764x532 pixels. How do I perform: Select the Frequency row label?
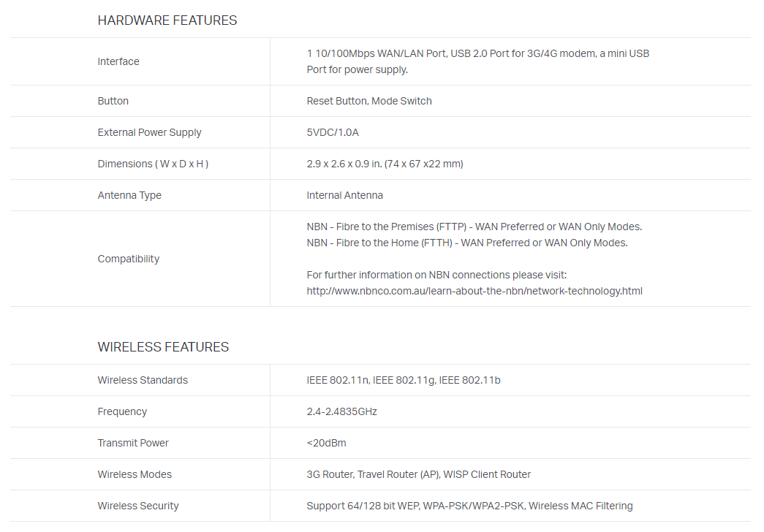tap(122, 411)
